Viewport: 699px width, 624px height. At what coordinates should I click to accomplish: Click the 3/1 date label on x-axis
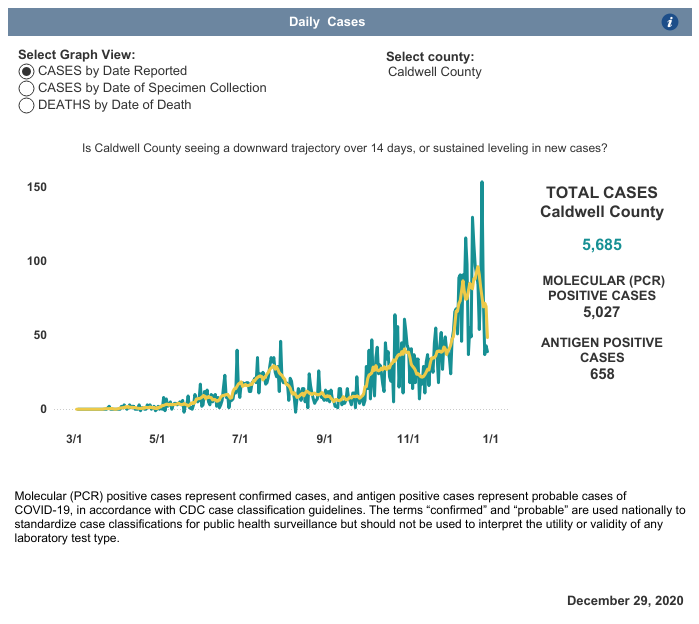[74, 438]
